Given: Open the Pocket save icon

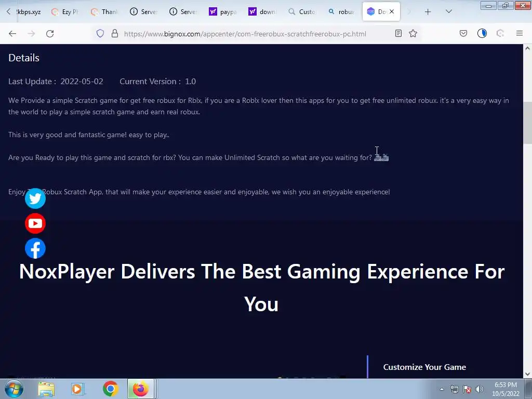Looking at the screenshot, I should (463, 33).
